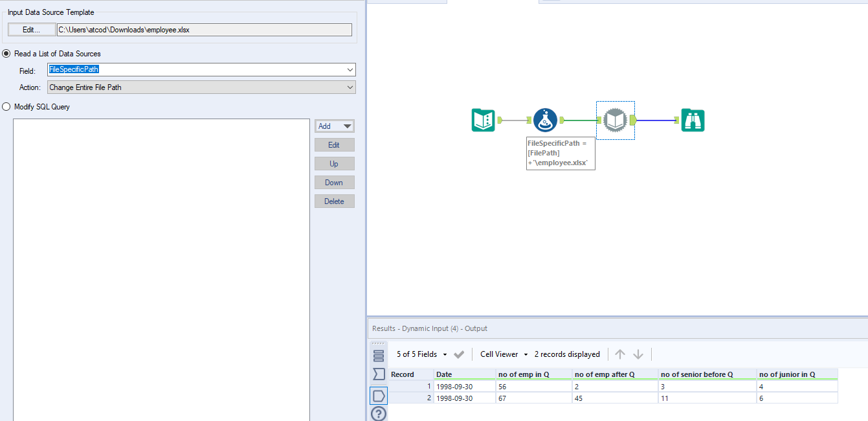Select the Dynamic Input tool on the canvas
This screenshot has height=421, width=868.
pos(615,120)
